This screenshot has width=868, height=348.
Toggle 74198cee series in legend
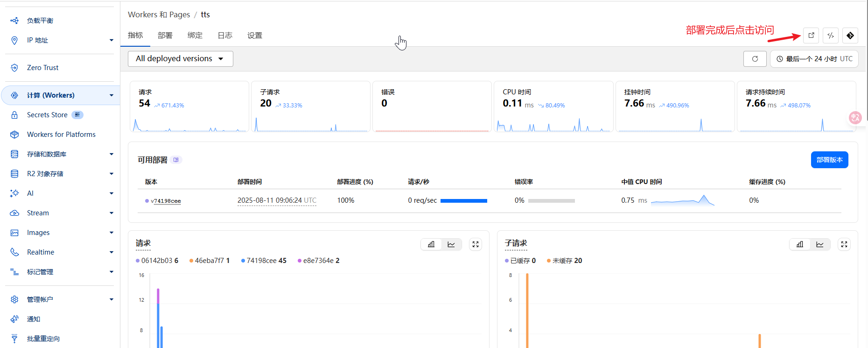click(264, 261)
